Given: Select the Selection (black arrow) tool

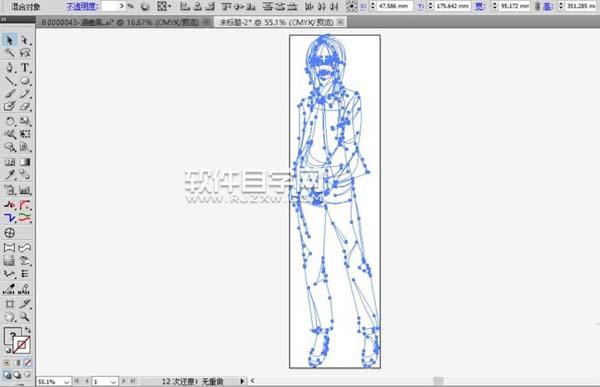Looking at the screenshot, I should 9,40.
